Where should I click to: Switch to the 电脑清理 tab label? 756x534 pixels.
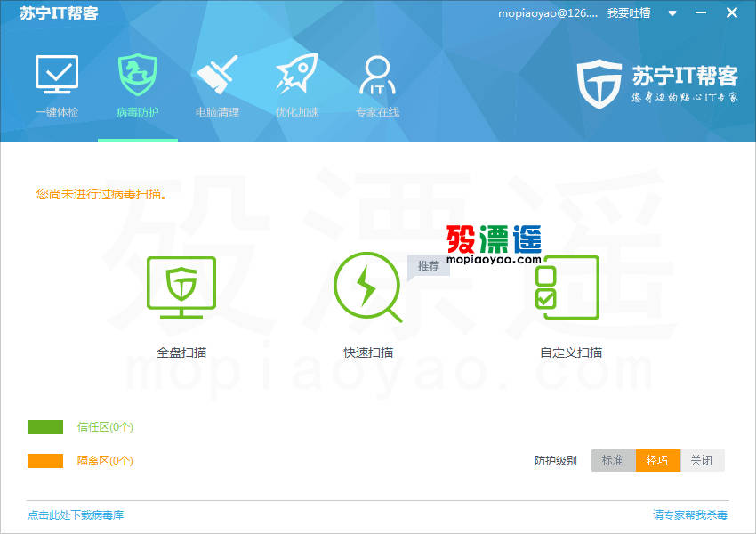click(217, 112)
